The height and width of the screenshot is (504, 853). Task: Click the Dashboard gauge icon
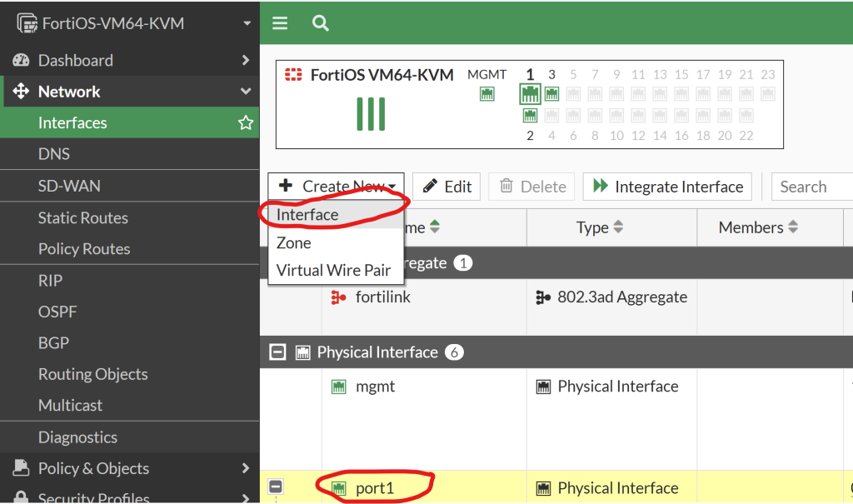[x=21, y=60]
